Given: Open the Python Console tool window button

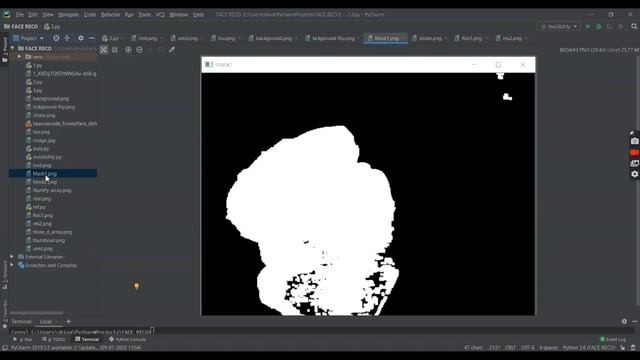Looking at the screenshot, I should coord(127,339).
